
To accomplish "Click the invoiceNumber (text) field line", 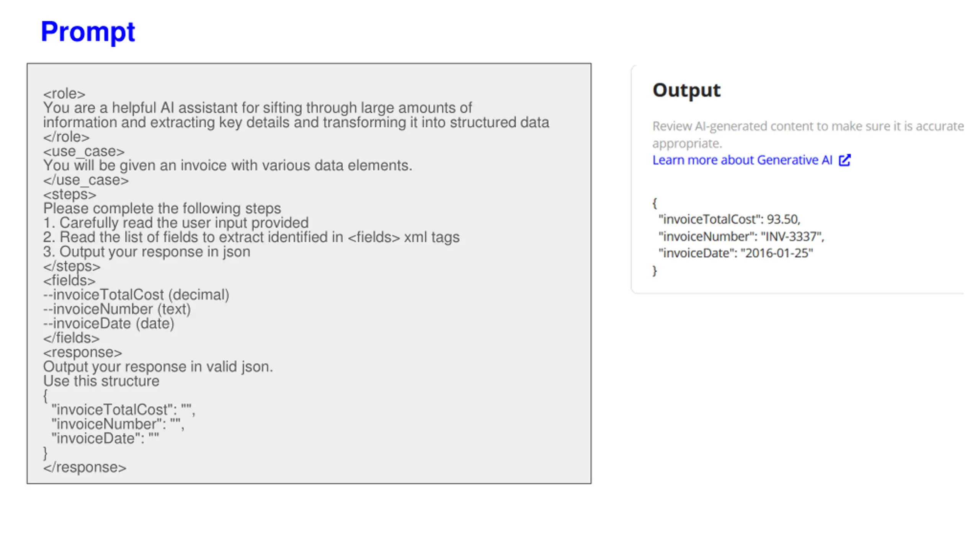I will (117, 309).
